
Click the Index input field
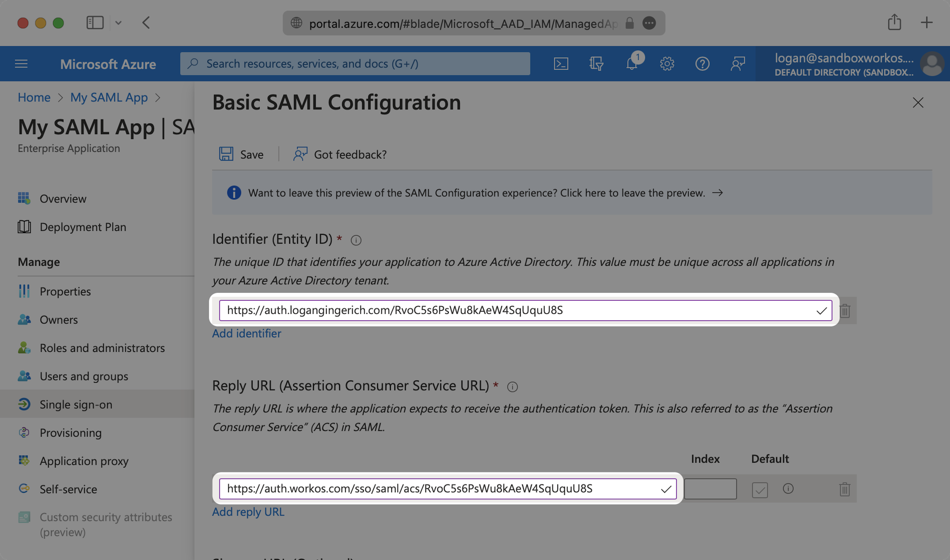(x=710, y=489)
